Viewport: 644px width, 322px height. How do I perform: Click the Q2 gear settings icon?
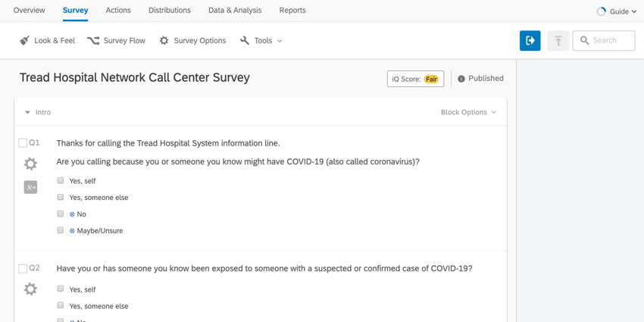click(30, 289)
